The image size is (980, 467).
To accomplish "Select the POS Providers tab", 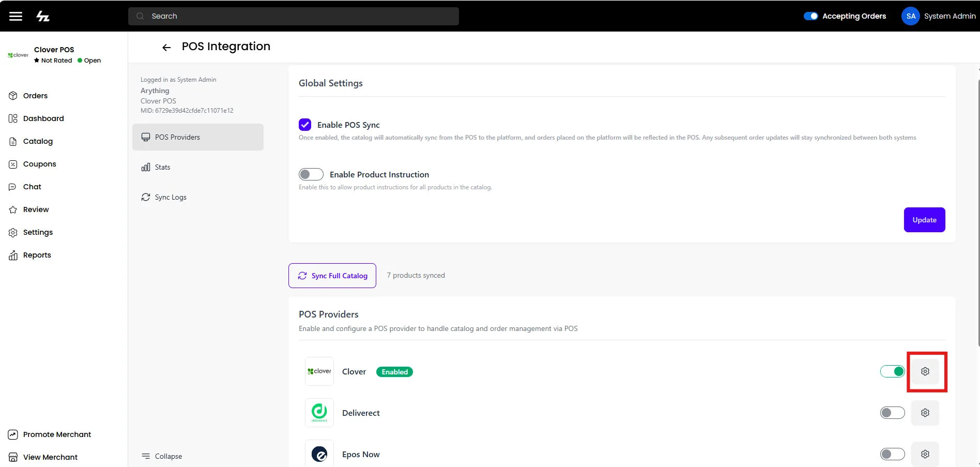I will coord(198,137).
